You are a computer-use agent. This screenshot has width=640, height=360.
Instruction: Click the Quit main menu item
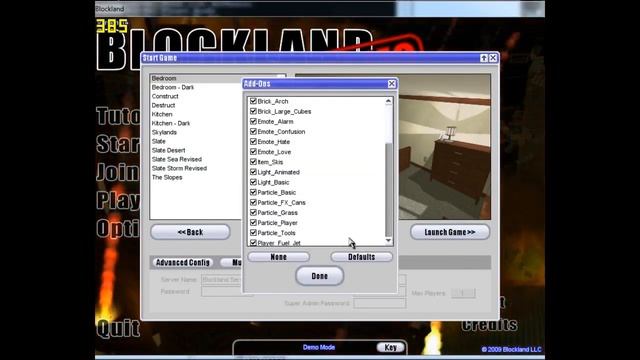(x=118, y=329)
